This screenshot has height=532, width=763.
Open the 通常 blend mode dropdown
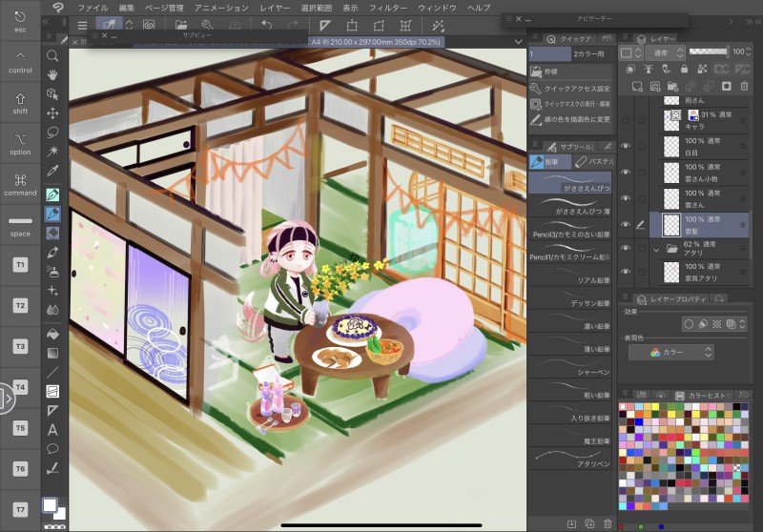(665, 52)
